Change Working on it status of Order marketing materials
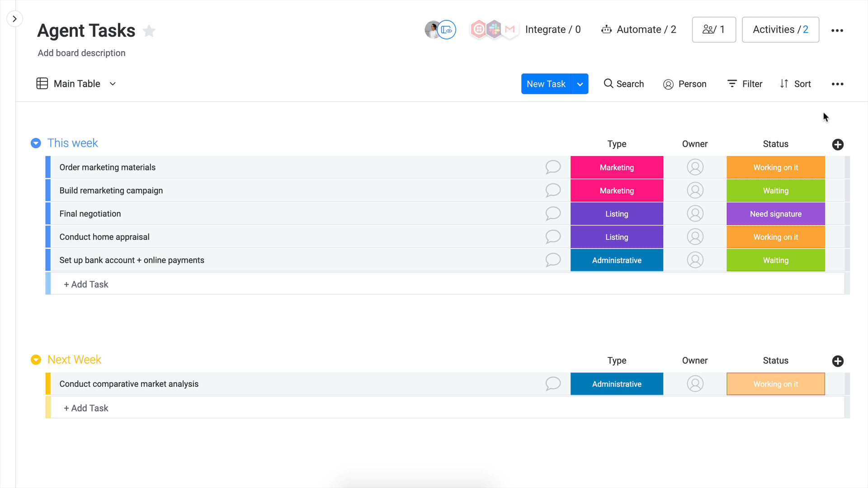This screenshot has height=488, width=868. pos(776,167)
